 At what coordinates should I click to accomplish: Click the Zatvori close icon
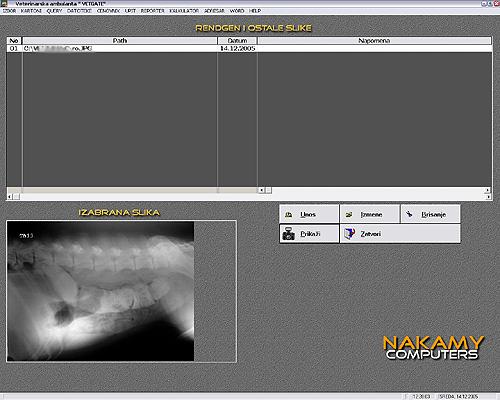[x=349, y=234]
